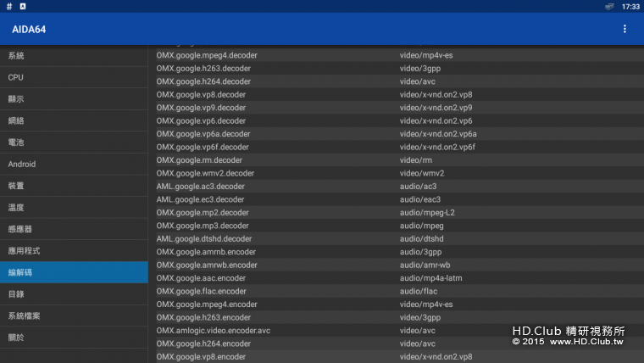Select AML.google.ec3.decoder row
The height and width of the screenshot is (363, 644).
click(x=400, y=199)
